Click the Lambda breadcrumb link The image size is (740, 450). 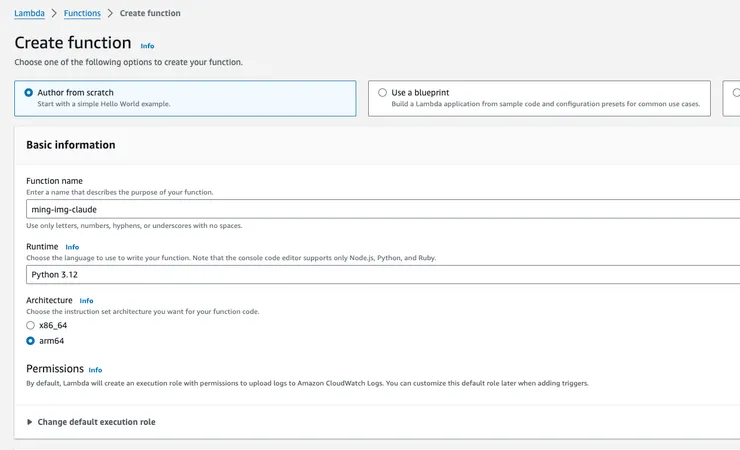(x=29, y=13)
